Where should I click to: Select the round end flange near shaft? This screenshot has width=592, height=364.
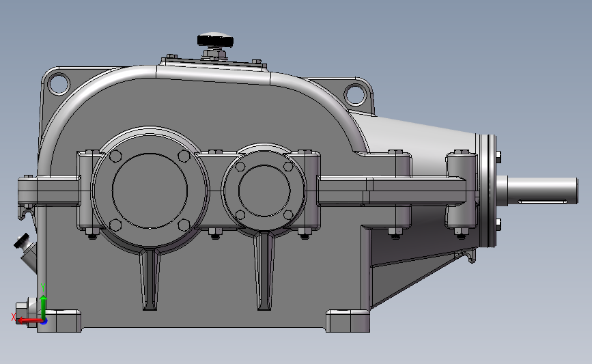(x=488, y=191)
